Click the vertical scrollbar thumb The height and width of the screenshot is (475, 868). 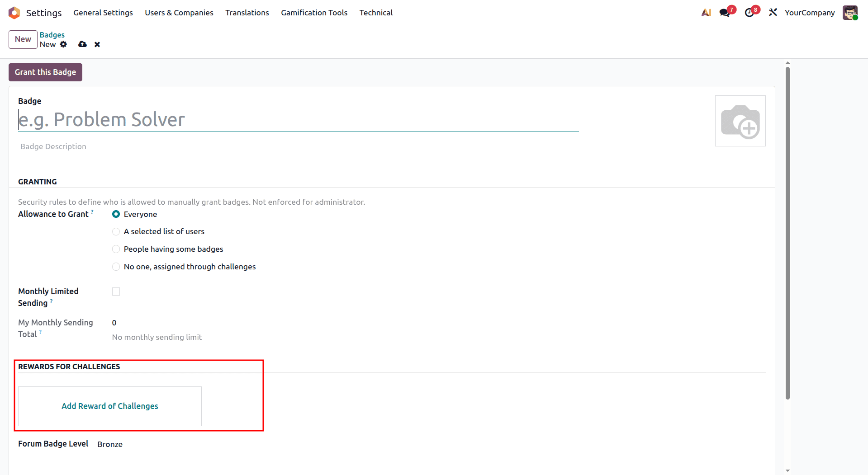(x=787, y=233)
